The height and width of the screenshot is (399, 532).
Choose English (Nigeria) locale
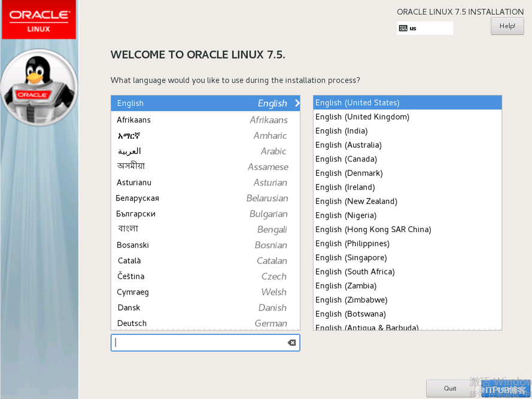click(x=407, y=215)
